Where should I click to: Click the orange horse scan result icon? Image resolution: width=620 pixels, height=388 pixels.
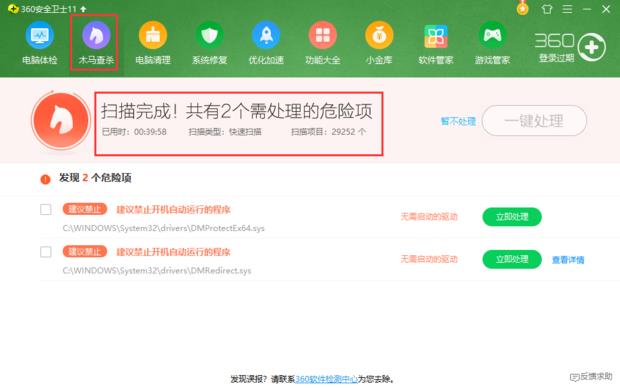pyautogui.click(x=61, y=120)
